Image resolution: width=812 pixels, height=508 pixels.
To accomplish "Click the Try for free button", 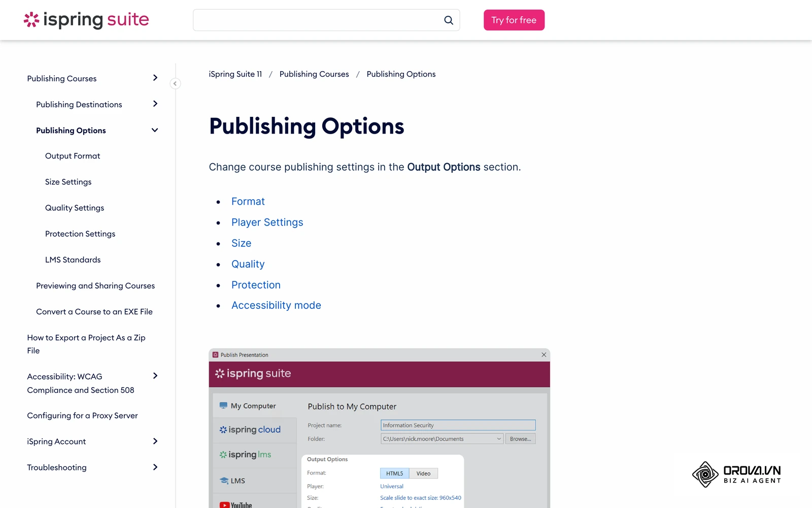I will coord(514,20).
